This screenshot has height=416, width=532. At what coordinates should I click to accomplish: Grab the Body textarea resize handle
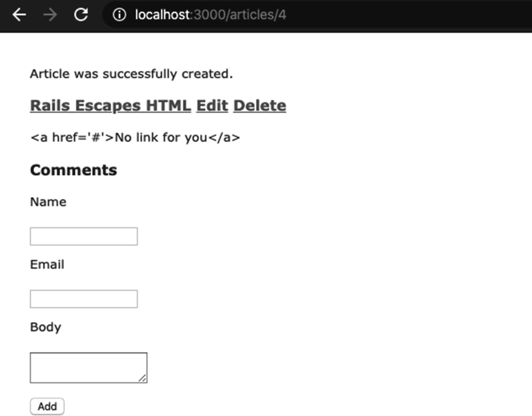point(143,378)
